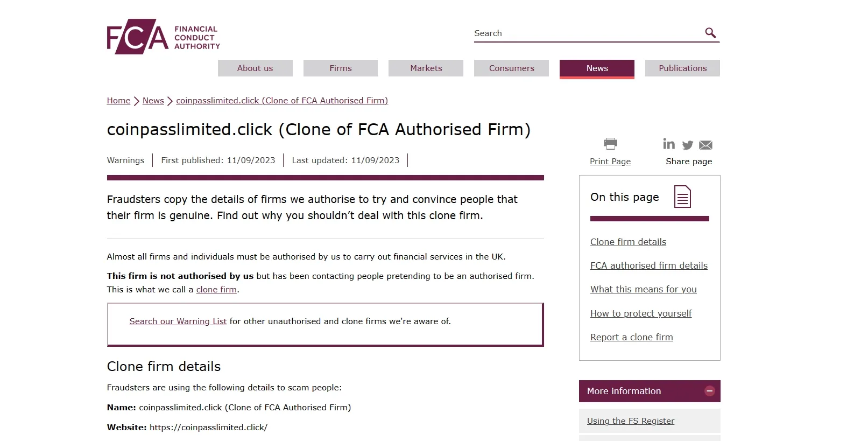The image size is (868, 441).
Task: Jump to FCA authorised firm details
Action: 649,265
